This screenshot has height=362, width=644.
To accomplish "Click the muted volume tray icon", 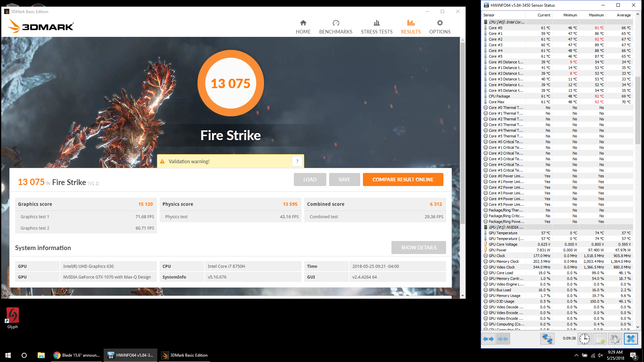I will coord(600,355).
